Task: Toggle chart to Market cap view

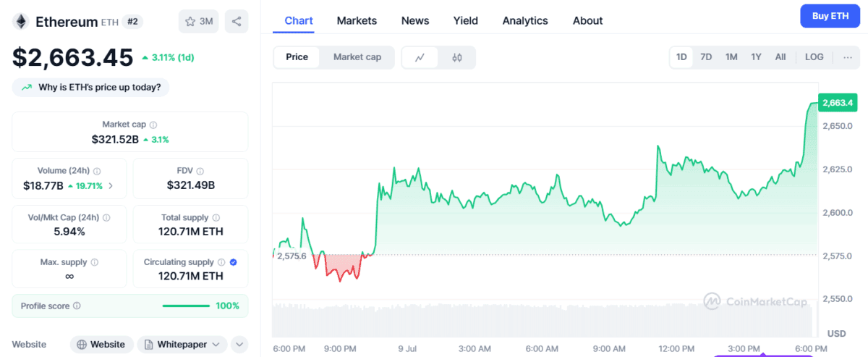Action: click(357, 57)
